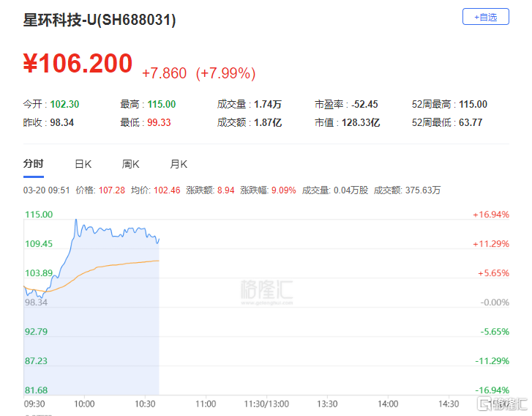Click the +16.94% right axis label

click(x=491, y=215)
